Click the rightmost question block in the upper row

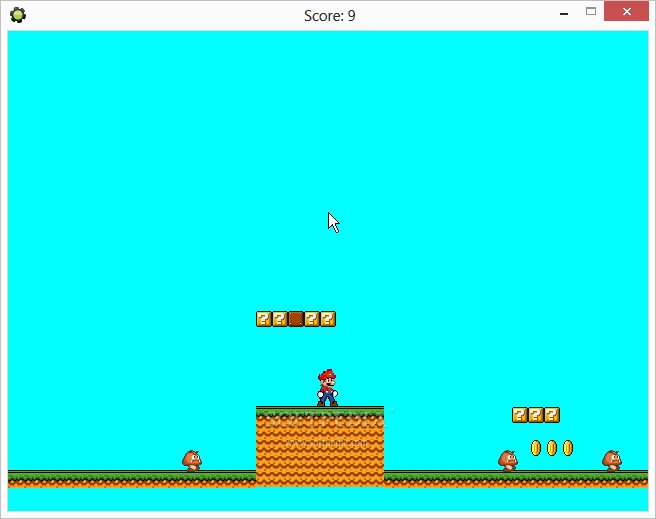pyautogui.click(x=328, y=319)
